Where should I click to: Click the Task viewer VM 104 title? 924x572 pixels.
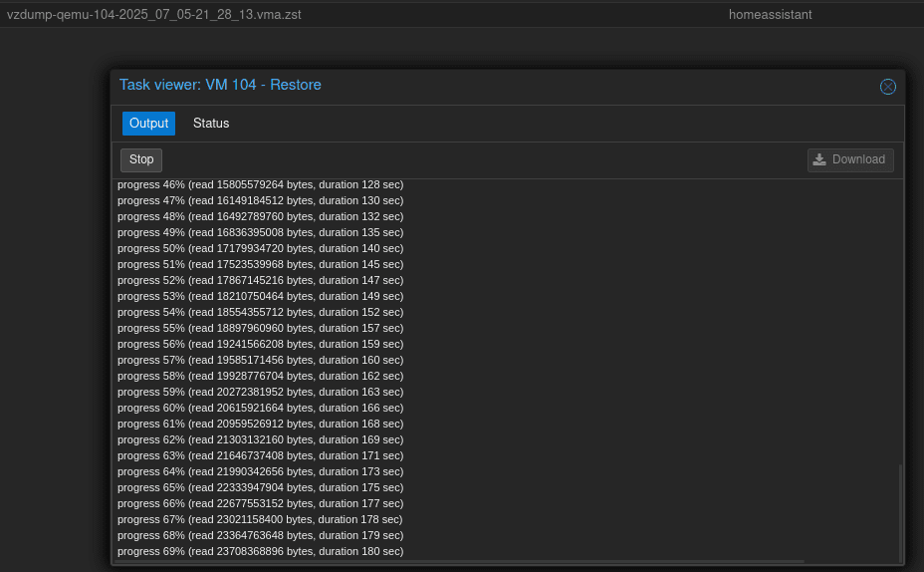click(x=220, y=85)
